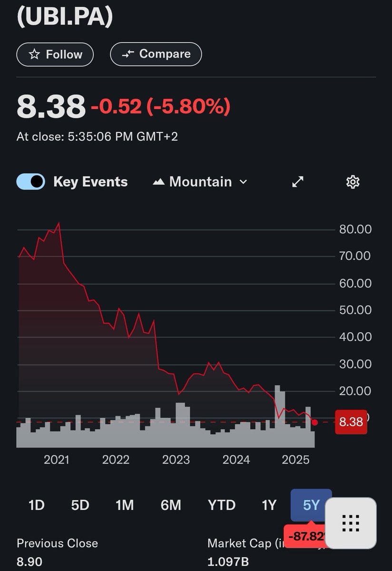Click the 8.38 price headline
This screenshot has height=571, width=392.
51,107
